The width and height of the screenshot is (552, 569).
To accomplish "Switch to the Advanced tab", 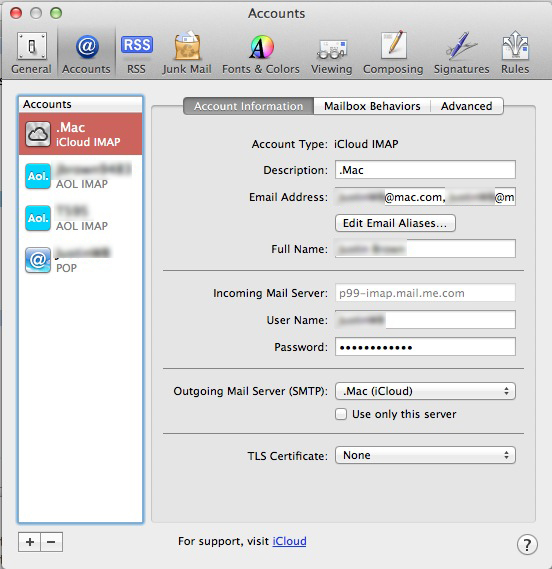I will pyautogui.click(x=467, y=106).
